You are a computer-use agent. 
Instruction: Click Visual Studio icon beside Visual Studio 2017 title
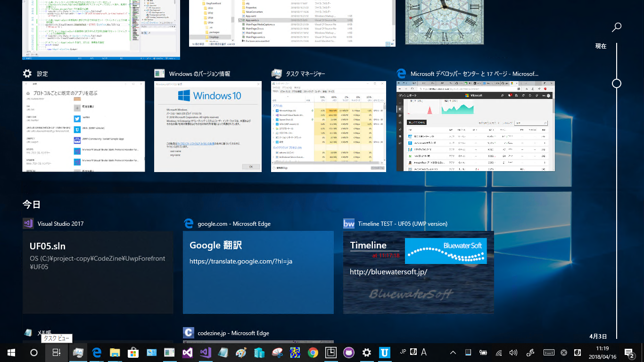coord(28,224)
